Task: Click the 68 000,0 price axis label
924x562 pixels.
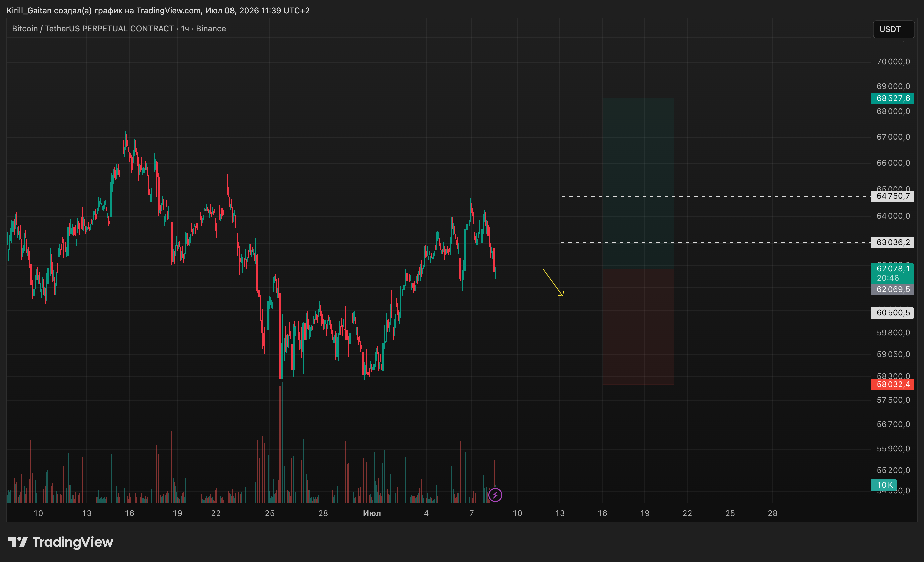Action: (x=893, y=111)
